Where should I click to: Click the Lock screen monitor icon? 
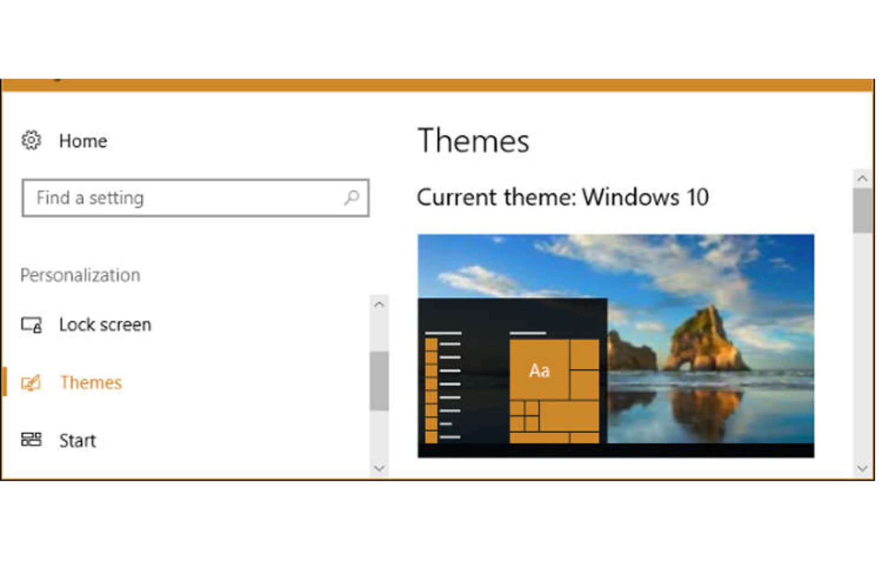(x=31, y=325)
